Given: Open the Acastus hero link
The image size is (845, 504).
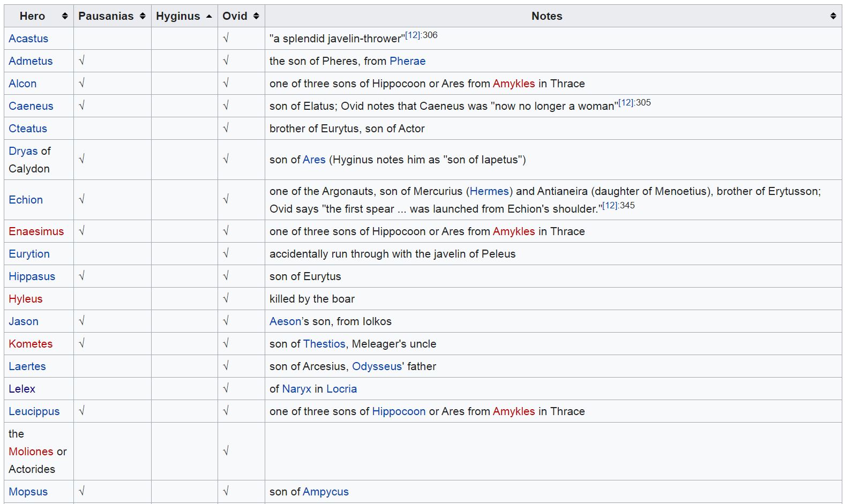Looking at the screenshot, I should [28, 39].
